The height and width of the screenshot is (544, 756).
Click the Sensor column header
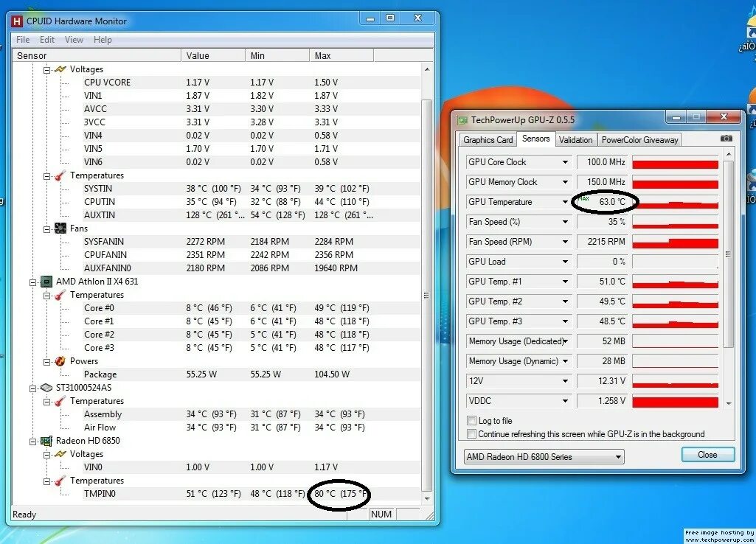coord(97,56)
